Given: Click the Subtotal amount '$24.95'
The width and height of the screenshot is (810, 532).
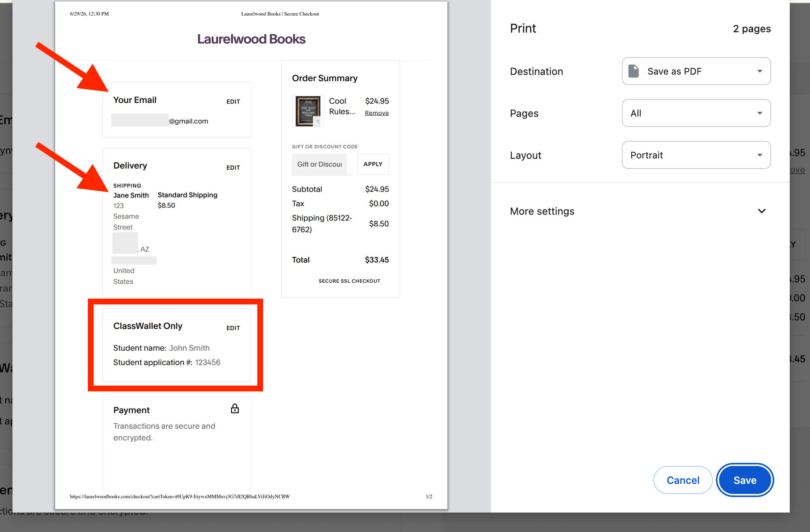Looking at the screenshot, I should point(377,189).
